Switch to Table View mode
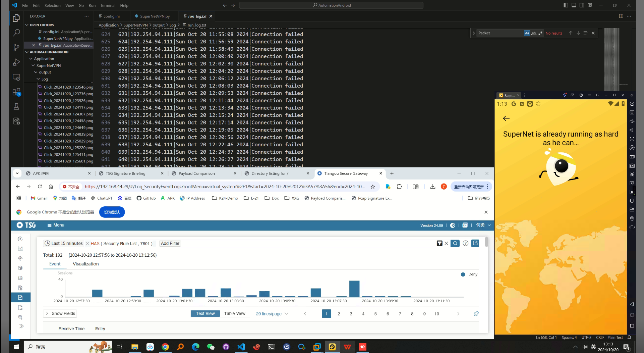Image resolution: width=644 pixels, height=353 pixels. point(235,313)
